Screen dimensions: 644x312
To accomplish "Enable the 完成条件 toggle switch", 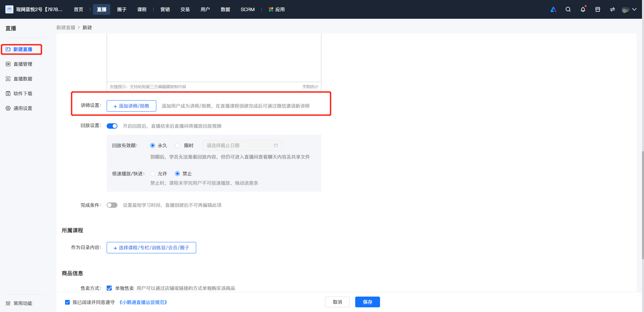I will click(112, 205).
